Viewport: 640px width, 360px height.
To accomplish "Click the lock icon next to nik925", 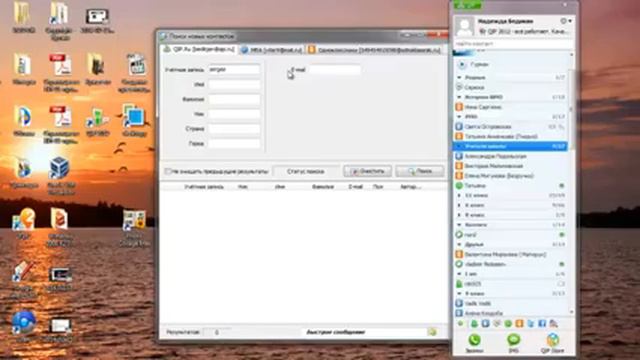I will click(459, 284).
